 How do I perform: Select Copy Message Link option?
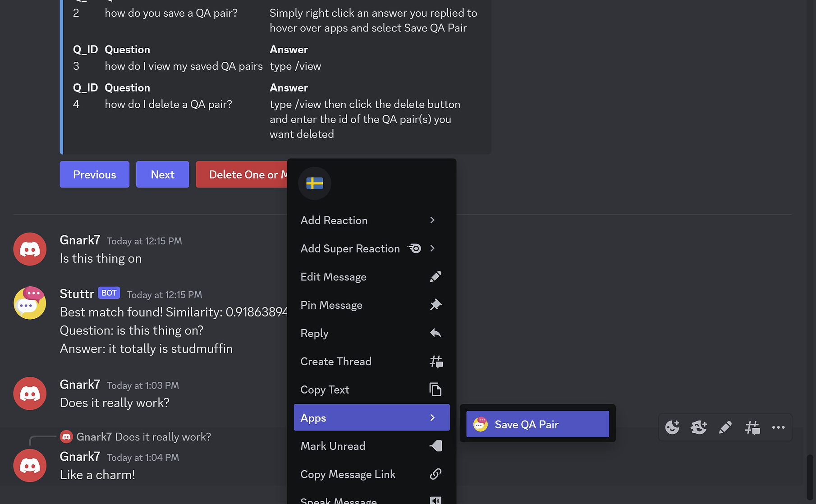pyautogui.click(x=371, y=474)
